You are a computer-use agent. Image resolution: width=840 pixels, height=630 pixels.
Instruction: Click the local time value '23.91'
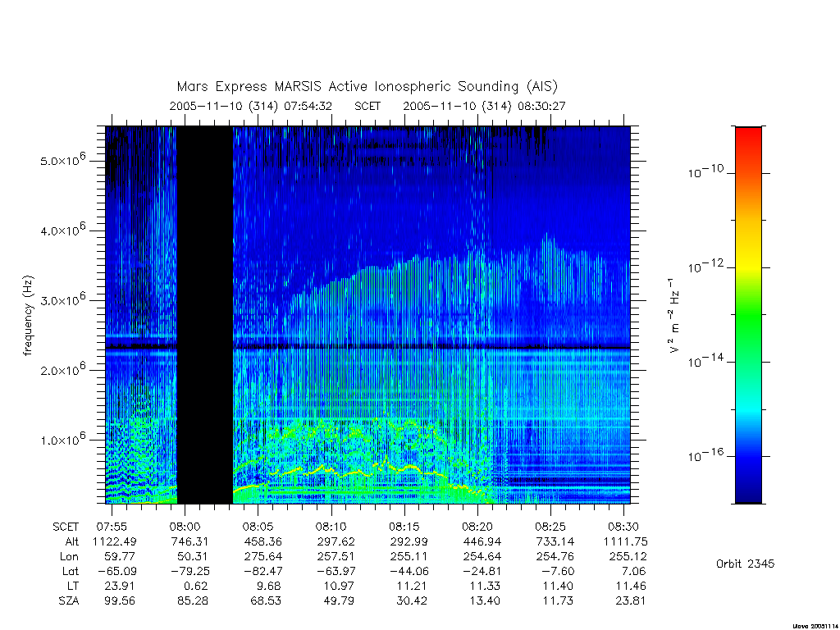tap(120, 586)
